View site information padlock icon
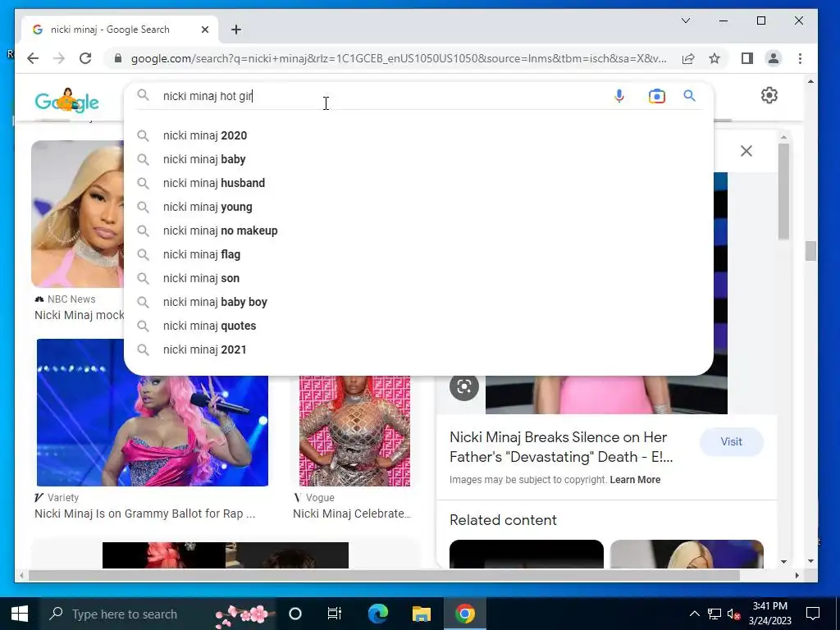Viewport: 840px width, 630px height. coord(118,58)
